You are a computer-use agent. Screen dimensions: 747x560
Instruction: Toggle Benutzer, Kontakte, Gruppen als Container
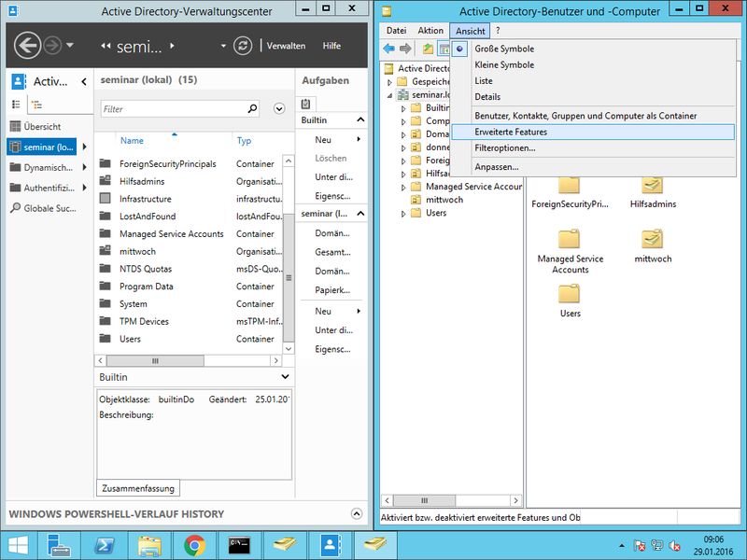pos(585,116)
